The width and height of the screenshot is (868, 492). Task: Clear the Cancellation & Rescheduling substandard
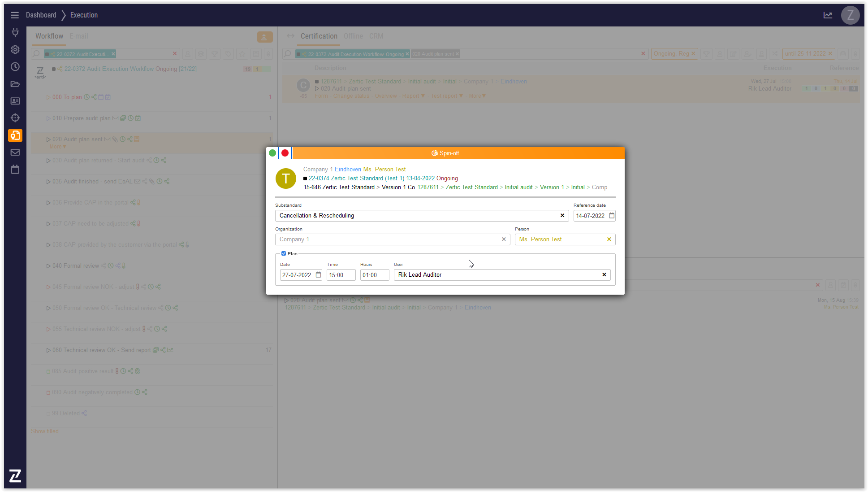coord(562,216)
